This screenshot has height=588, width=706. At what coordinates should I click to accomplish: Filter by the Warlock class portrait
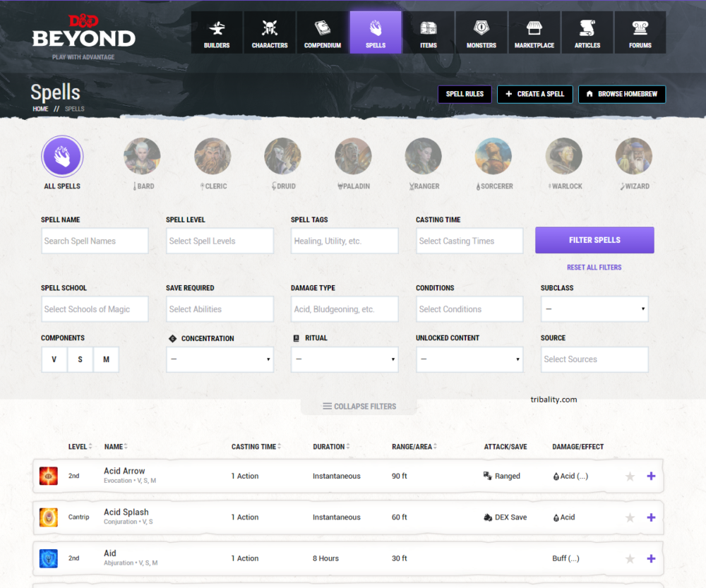pos(563,156)
